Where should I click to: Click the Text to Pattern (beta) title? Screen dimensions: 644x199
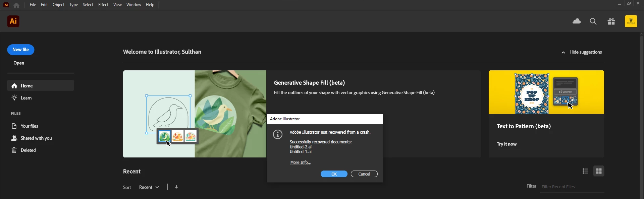click(x=524, y=126)
